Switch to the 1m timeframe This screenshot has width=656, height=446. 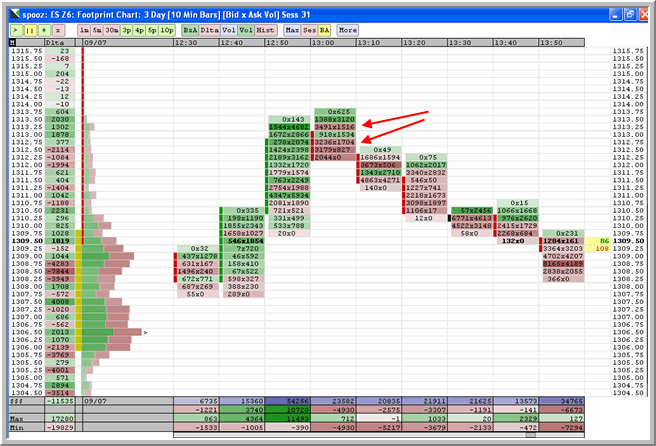tap(84, 30)
